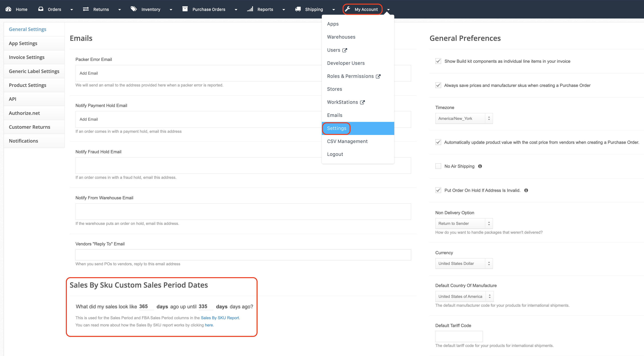
Task: Open the Timezone America/New_York dropdown
Action: tap(464, 119)
